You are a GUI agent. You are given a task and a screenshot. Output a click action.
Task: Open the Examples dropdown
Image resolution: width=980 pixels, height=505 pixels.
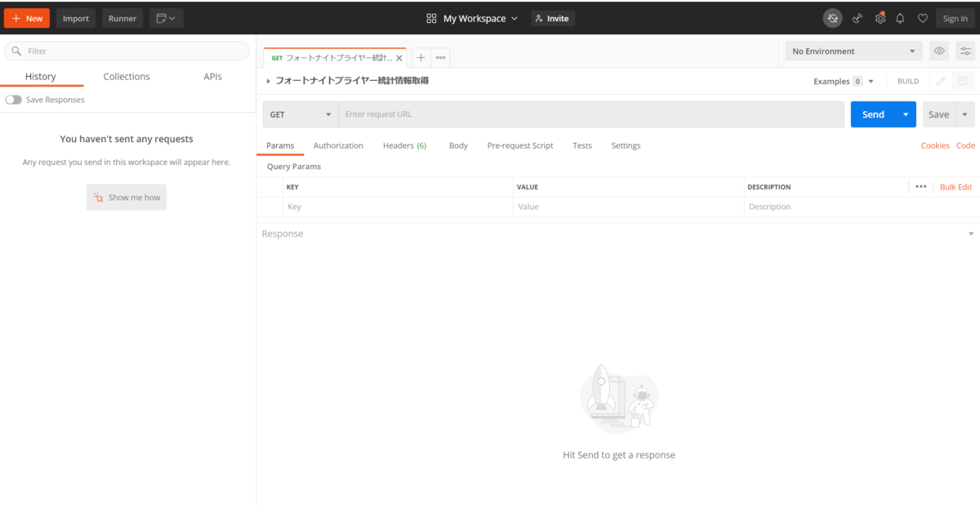click(844, 81)
